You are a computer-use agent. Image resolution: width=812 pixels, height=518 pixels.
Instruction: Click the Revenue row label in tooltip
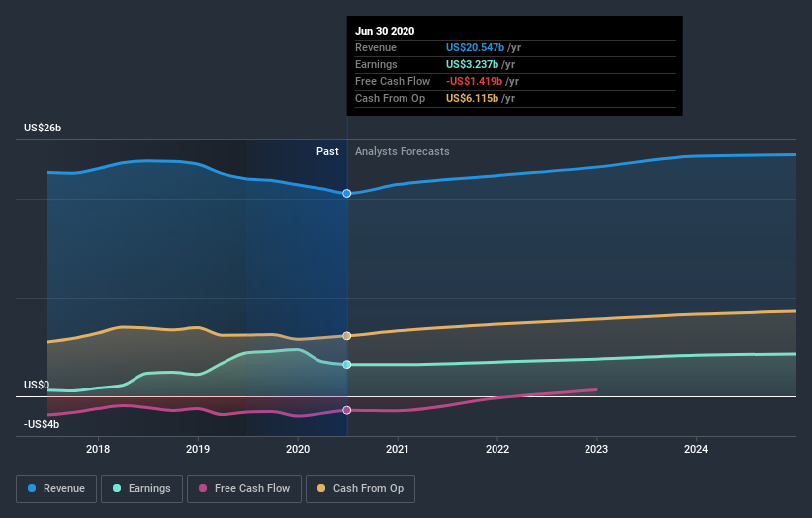pyautogui.click(x=376, y=47)
